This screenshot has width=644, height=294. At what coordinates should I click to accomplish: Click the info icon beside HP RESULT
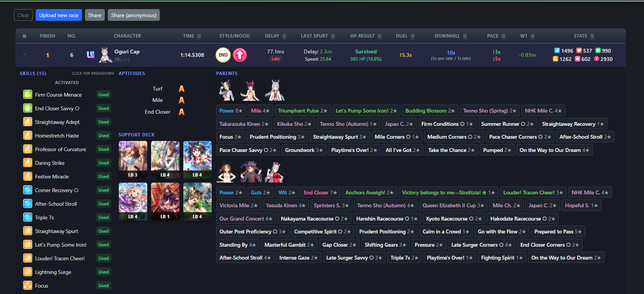pos(379,36)
